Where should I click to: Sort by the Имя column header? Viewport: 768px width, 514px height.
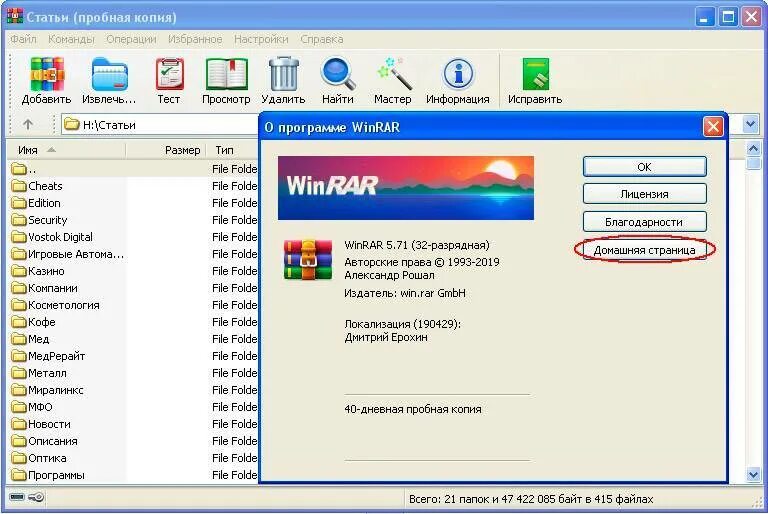(x=65, y=150)
